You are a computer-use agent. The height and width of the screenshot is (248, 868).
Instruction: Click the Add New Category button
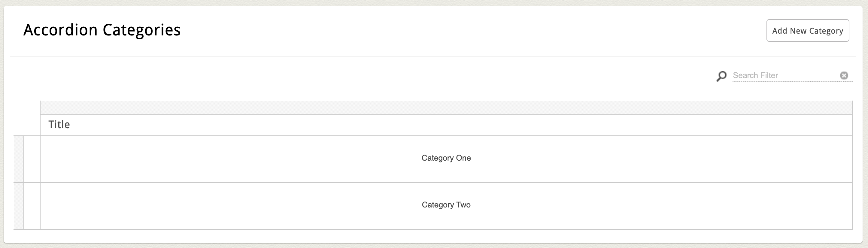tap(807, 31)
